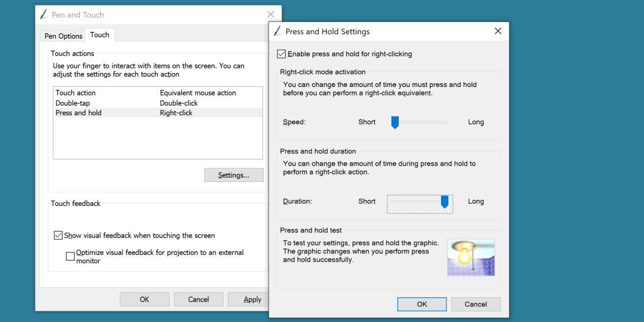Click OK in the Pen and Touch window
644x322 pixels.
(x=144, y=299)
